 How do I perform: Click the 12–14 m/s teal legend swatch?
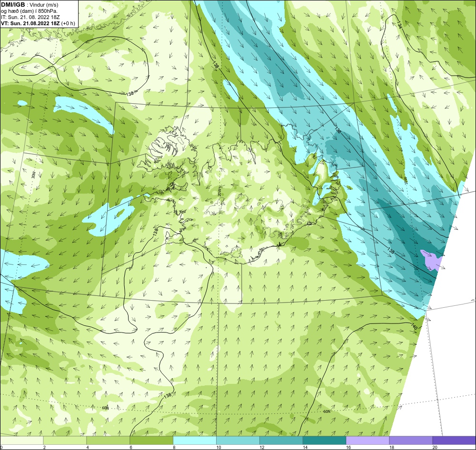click(281, 440)
